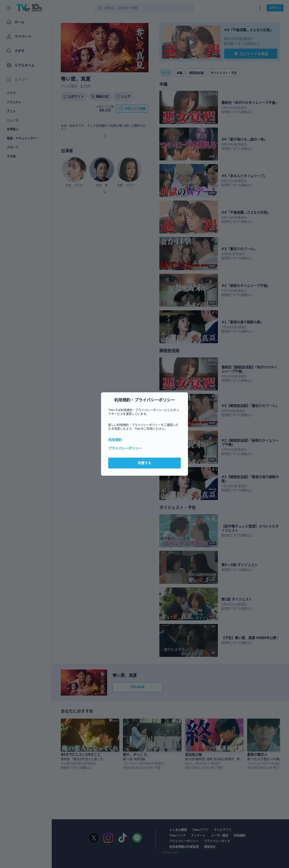The height and width of the screenshot is (868, 289).
Task: Open #2「秘密のタイムリープ不倫」 本編 thumbnail
Action: pos(188,290)
